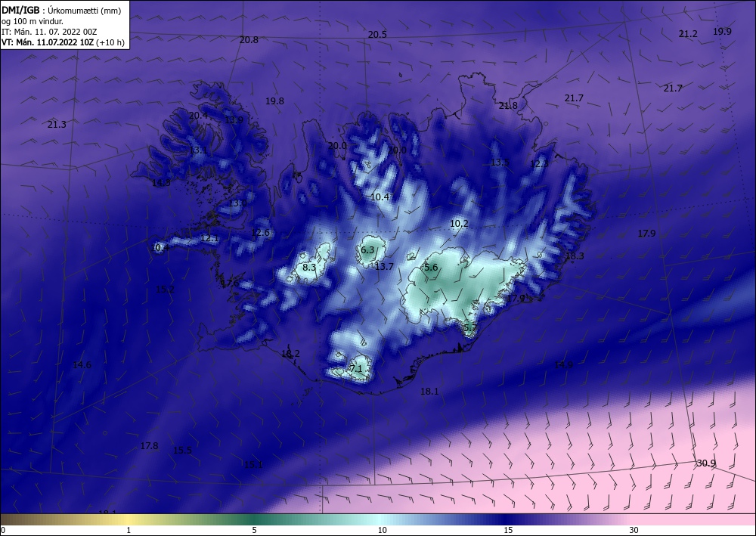Click the color scale label 0
Image resolution: width=756 pixels, height=536 pixels.
(3, 531)
